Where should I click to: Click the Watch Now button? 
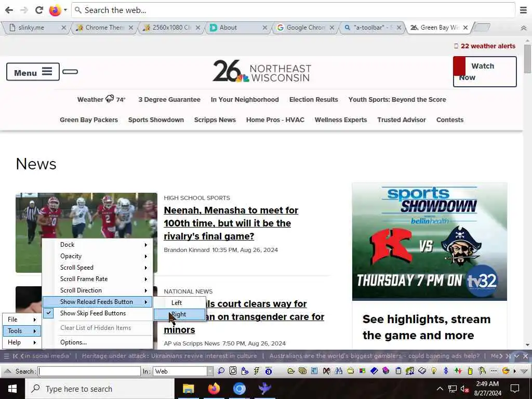(485, 72)
